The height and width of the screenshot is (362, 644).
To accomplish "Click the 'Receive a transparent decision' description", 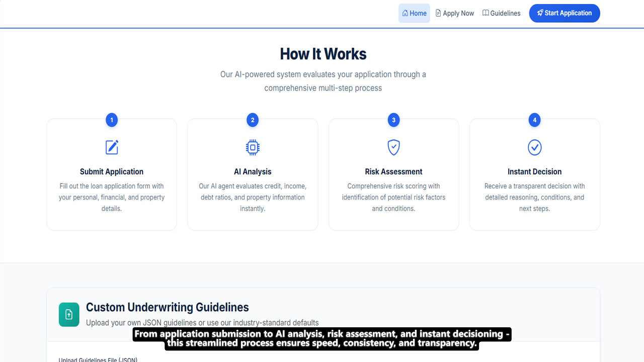I will [x=534, y=197].
